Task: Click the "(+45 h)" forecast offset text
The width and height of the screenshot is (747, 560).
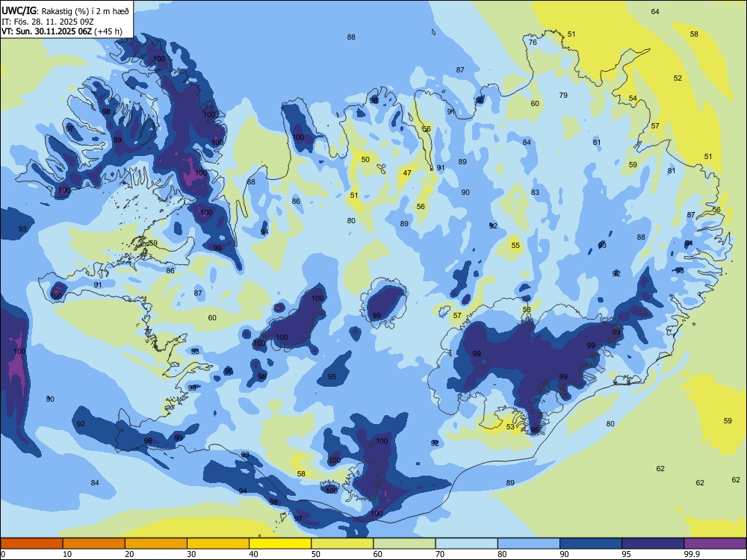Action: pyautogui.click(x=108, y=31)
